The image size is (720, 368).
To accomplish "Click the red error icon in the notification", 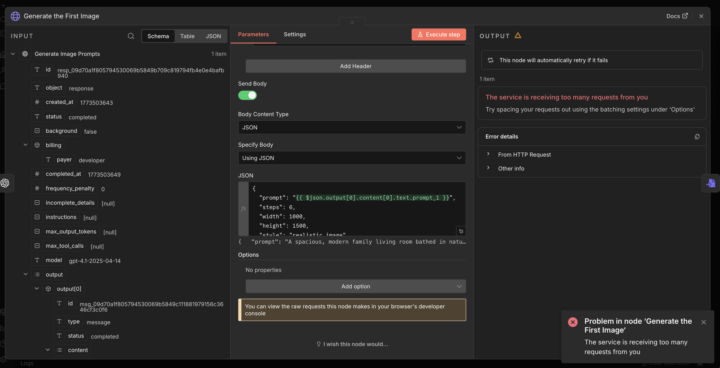I will click(x=573, y=322).
